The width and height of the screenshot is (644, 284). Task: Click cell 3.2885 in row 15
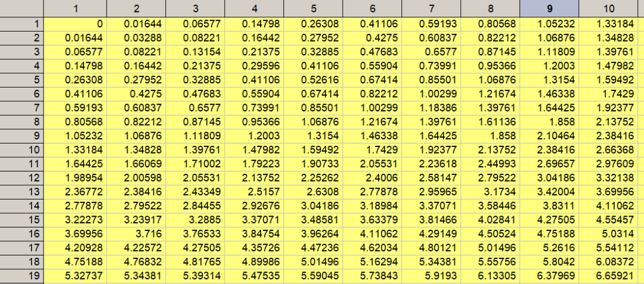(x=195, y=220)
